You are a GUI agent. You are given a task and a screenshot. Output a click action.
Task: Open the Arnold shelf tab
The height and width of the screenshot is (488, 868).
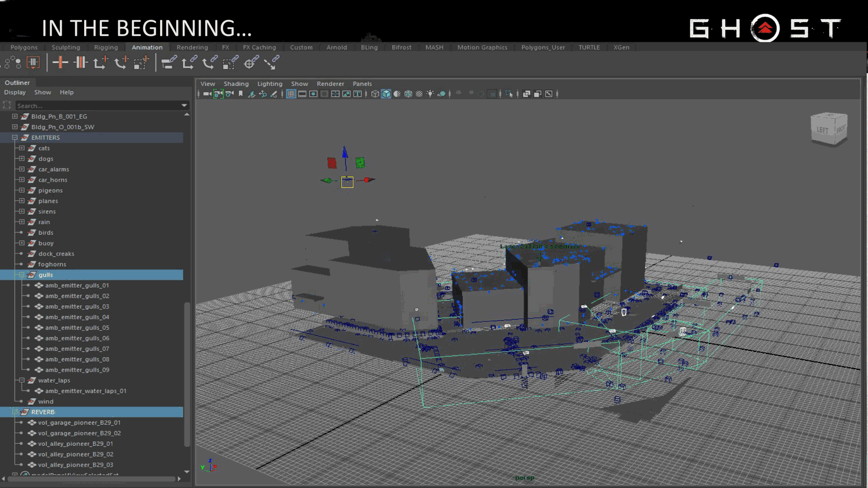[x=336, y=48]
